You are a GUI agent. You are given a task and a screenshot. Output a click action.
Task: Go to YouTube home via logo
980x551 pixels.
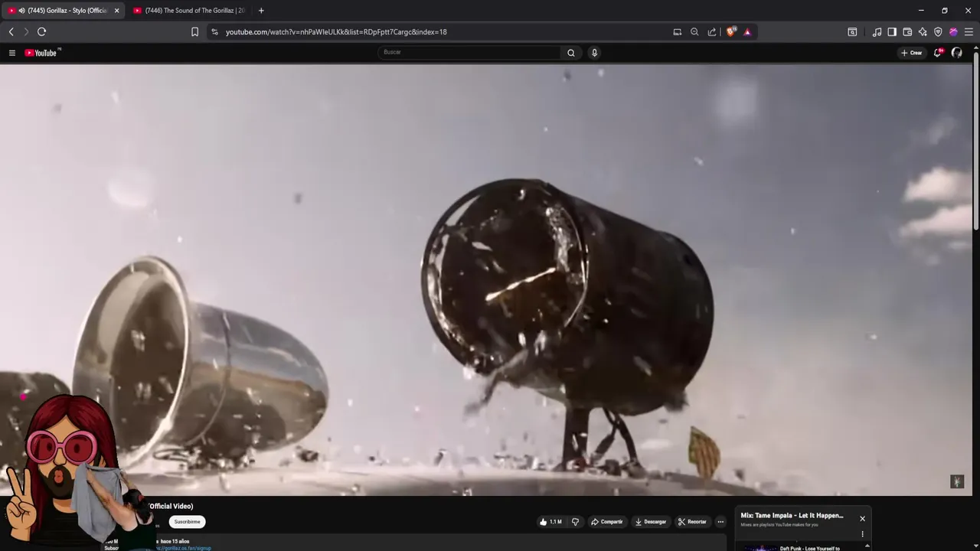click(x=42, y=53)
